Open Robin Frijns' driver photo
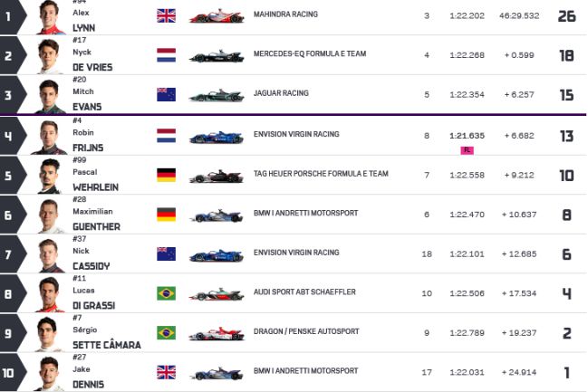 [x=49, y=138]
